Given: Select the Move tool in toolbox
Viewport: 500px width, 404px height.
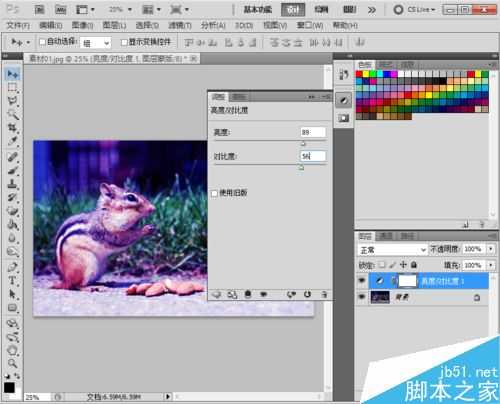Looking at the screenshot, I should click(x=13, y=74).
